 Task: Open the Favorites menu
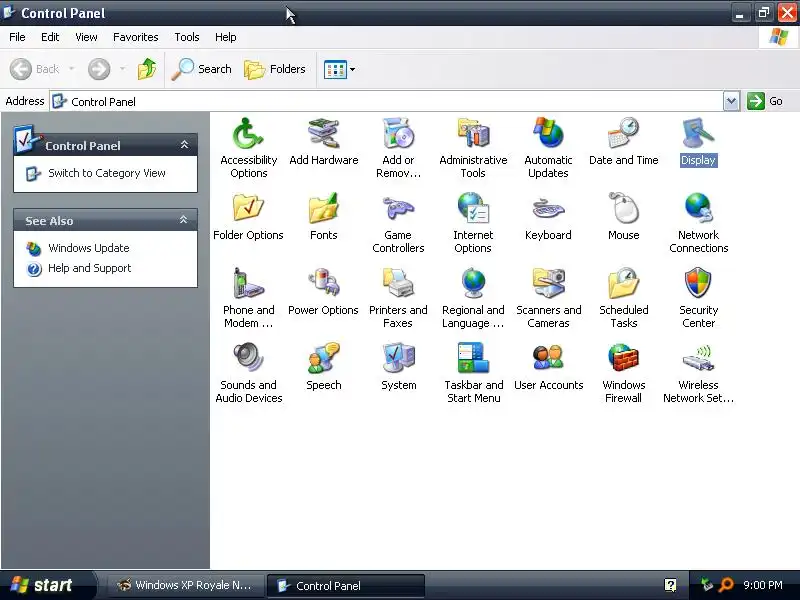(x=136, y=37)
